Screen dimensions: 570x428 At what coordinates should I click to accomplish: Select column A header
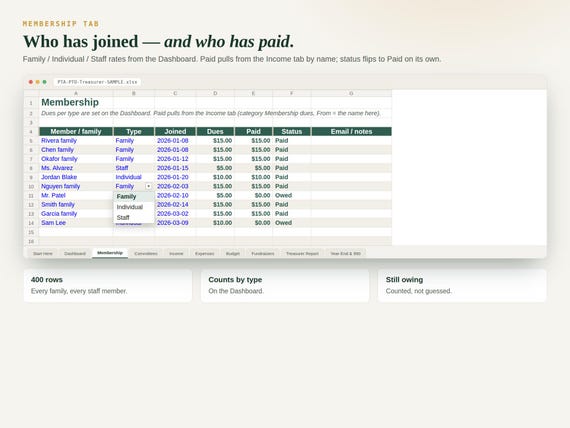pos(76,93)
